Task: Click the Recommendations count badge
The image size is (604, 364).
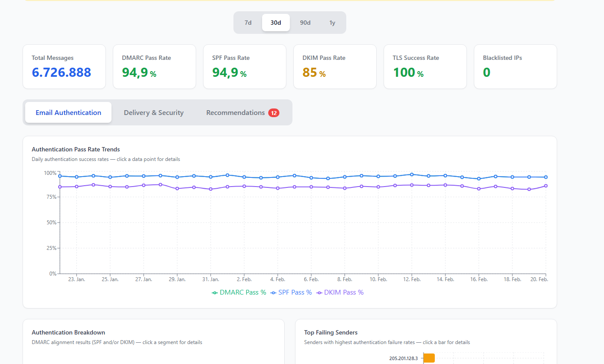Action: click(274, 112)
